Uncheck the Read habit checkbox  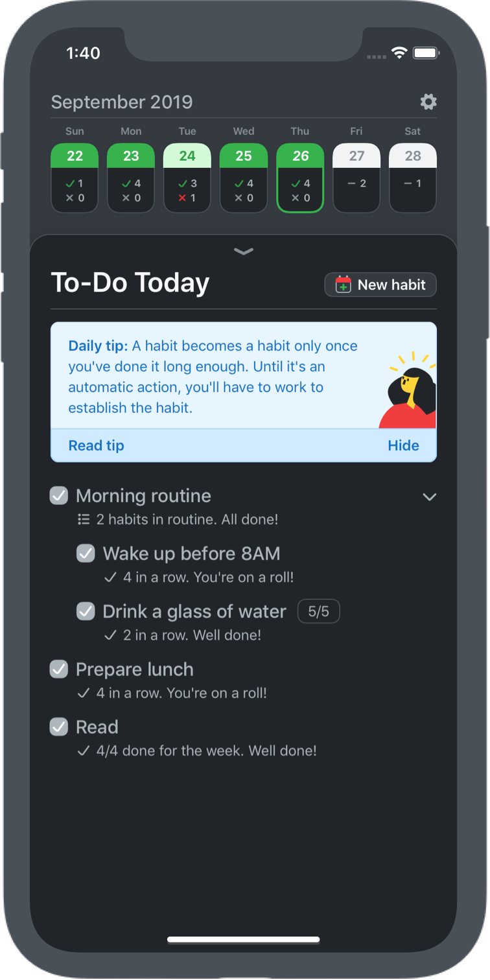point(58,727)
